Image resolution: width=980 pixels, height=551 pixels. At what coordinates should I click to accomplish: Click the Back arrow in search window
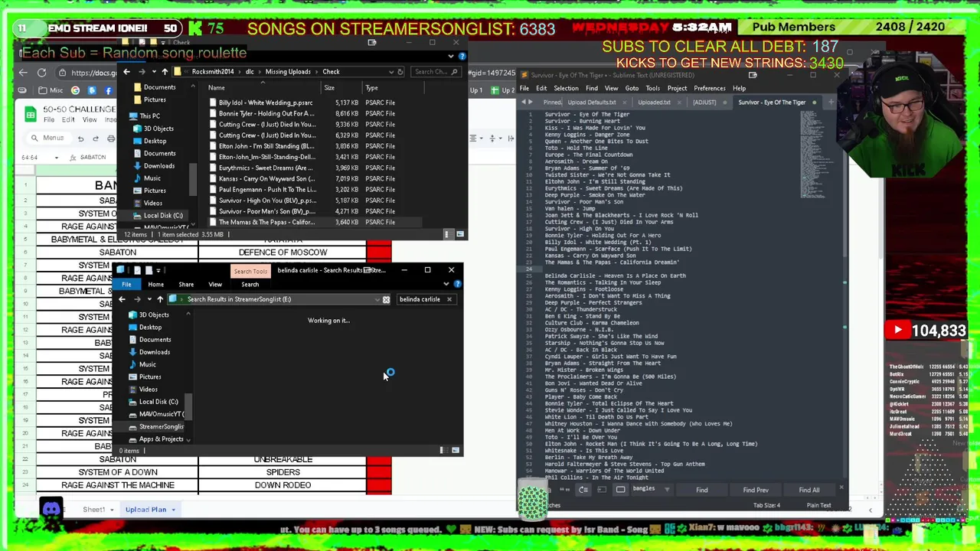[122, 299]
